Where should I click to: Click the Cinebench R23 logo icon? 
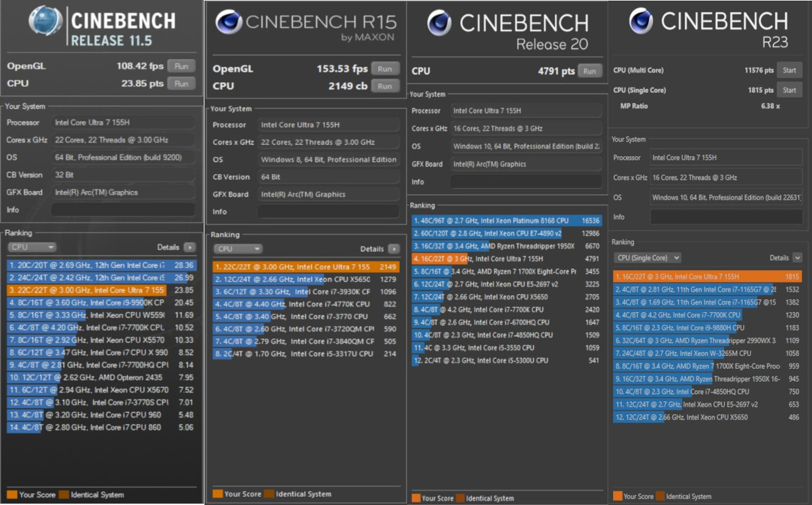point(640,22)
